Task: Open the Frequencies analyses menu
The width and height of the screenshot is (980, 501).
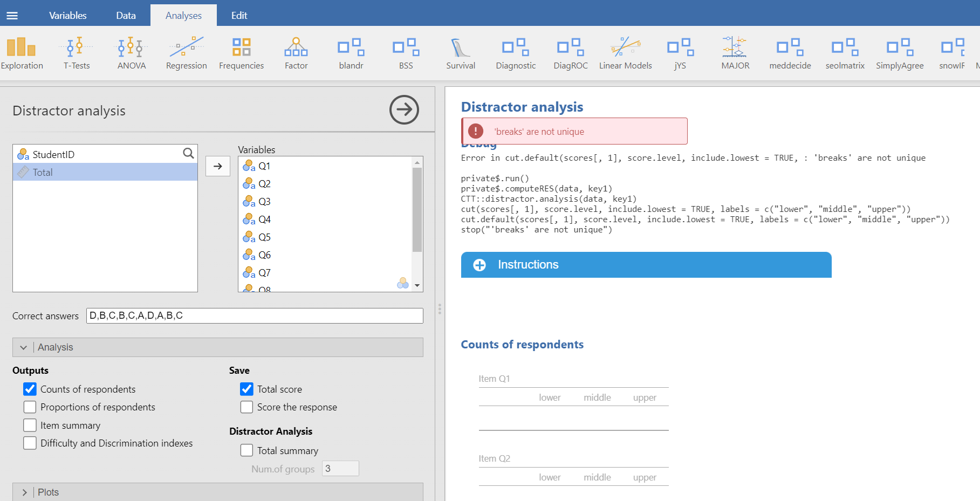Action: (x=242, y=53)
